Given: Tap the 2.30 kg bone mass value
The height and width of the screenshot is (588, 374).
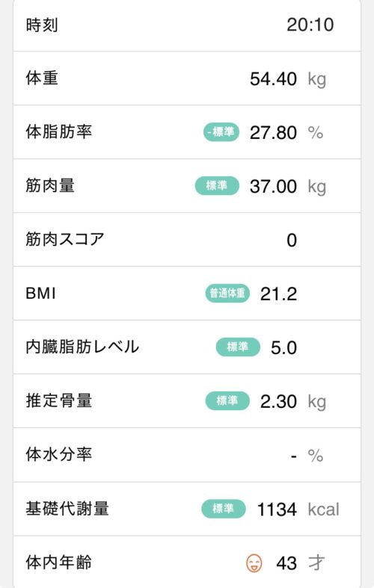Looking at the screenshot, I should click(x=293, y=402).
